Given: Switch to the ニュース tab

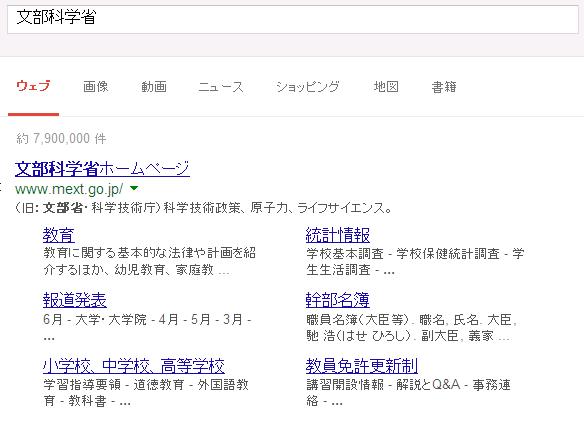Looking at the screenshot, I should point(220,87).
